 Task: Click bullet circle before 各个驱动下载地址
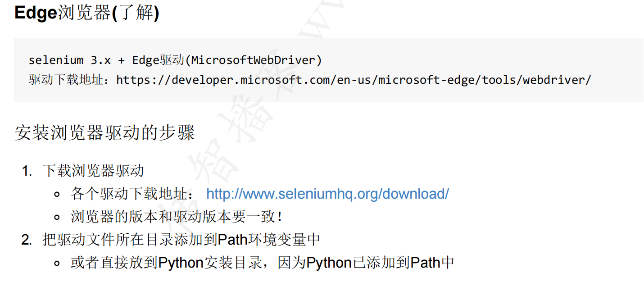(x=57, y=195)
